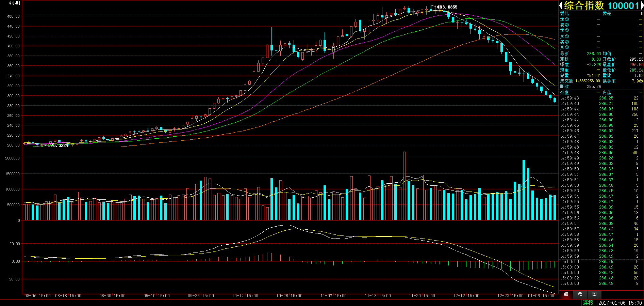Viewport: 644px width, 306px height.
Task: Click the 量比 value 1.02
Action: (x=639, y=76)
